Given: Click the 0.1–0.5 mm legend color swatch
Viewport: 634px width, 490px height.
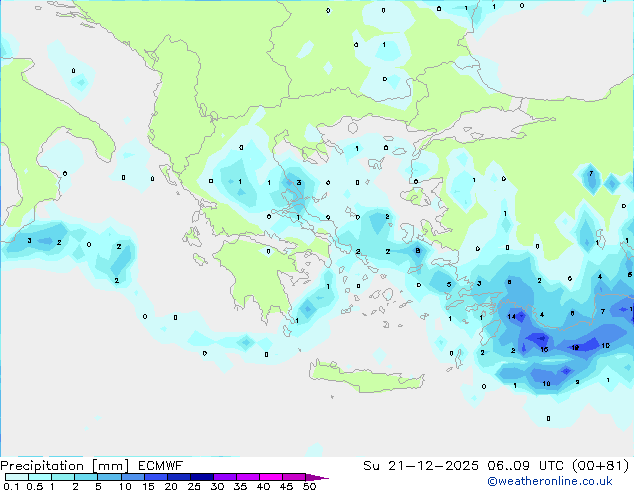Looking at the screenshot, I should [x=17, y=477].
